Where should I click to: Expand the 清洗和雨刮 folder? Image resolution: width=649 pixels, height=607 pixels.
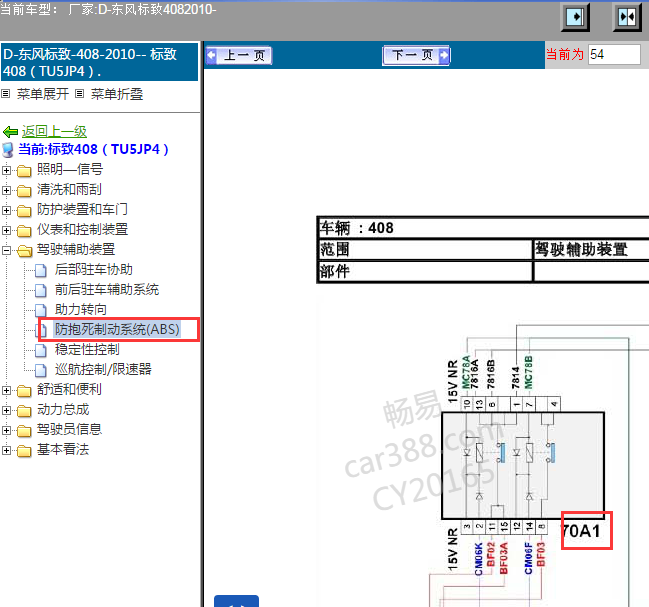6,190
